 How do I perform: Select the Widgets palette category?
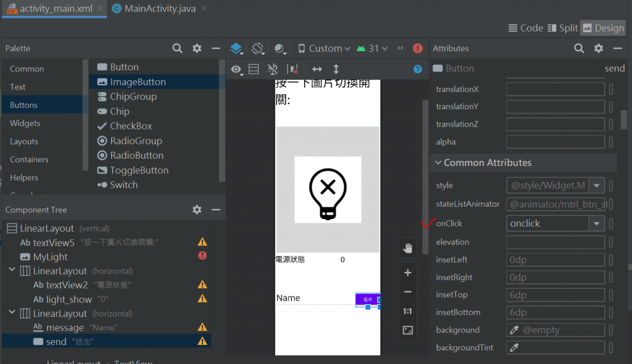click(x=25, y=123)
